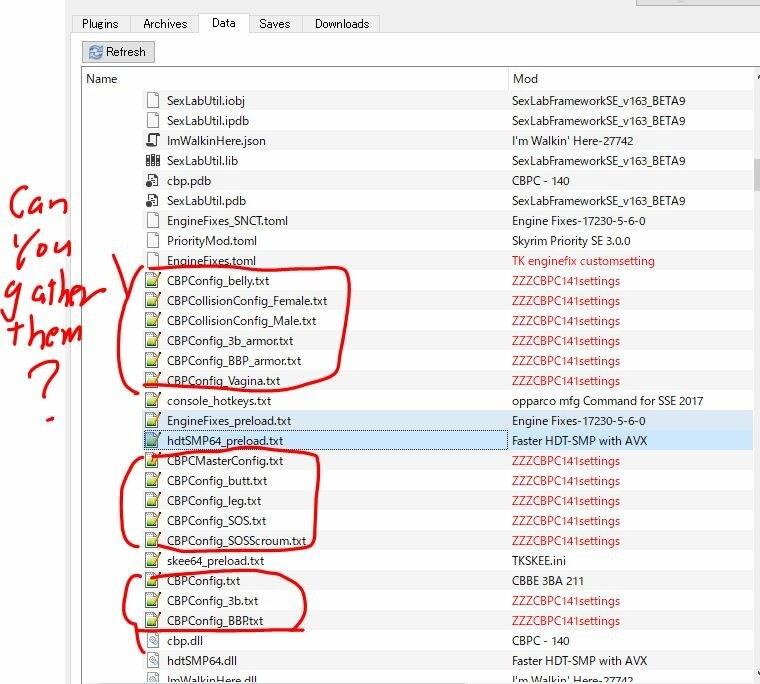The image size is (760, 684).
Task: Click the CBPConfig_3b_armor.txt file icon
Action: pyautogui.click(x=153, y=340)
